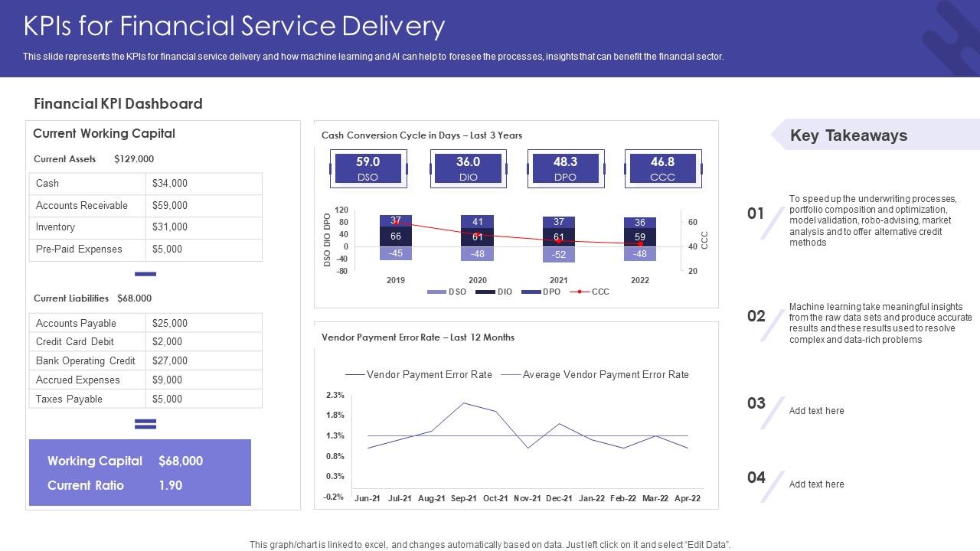Select the Sep-21 peak on the error rate line
The height and width of the screenshot is (551, 980).
click(x=462, y=402)
